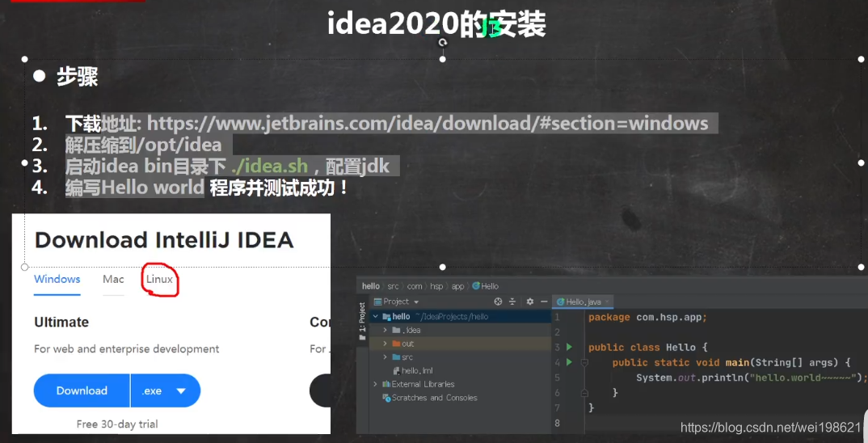This screenshot has width=868, height=443.
Task: Click the step 2 text 解压缩到/opt/idea
Action: 143,145
